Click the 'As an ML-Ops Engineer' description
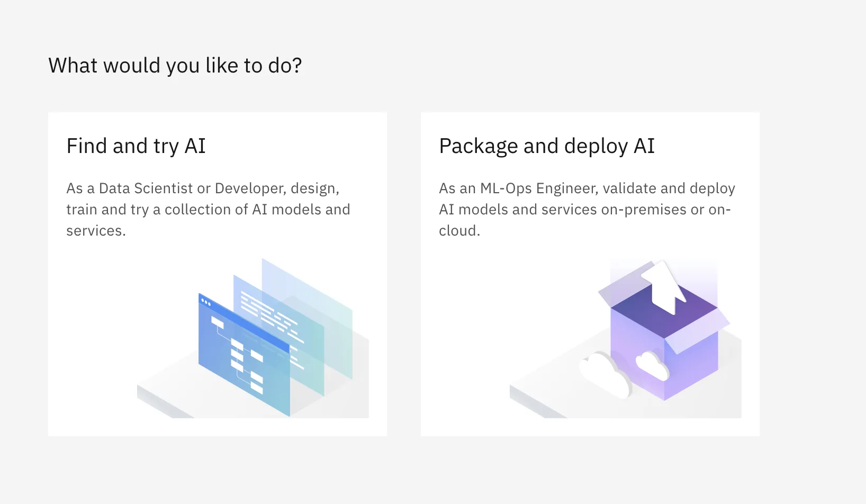The image size is (866, 504). (587, 210)
